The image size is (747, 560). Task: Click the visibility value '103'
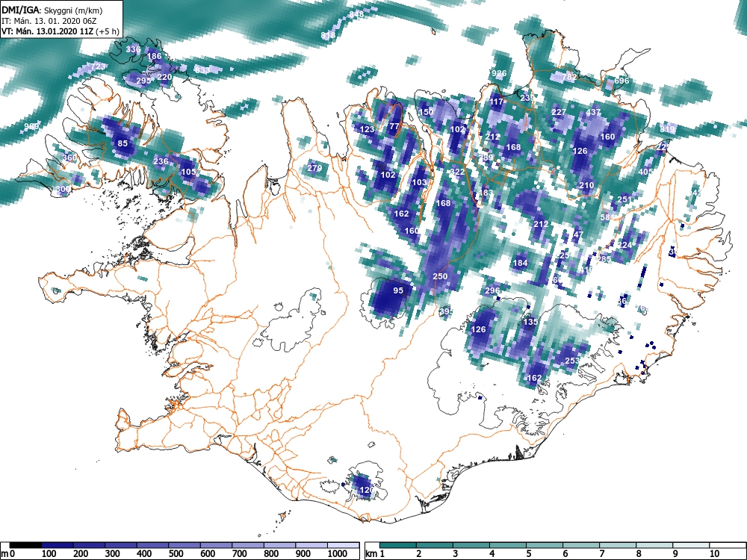coord(419,182)
